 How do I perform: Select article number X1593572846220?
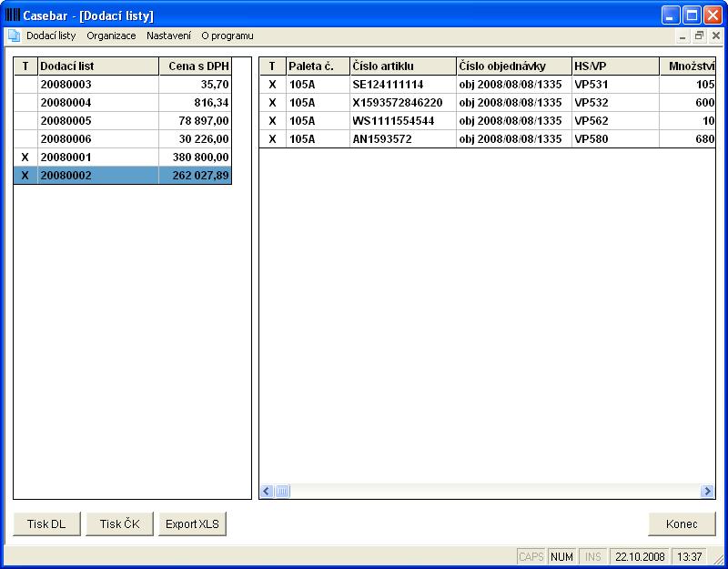click(x=398, y=102)
